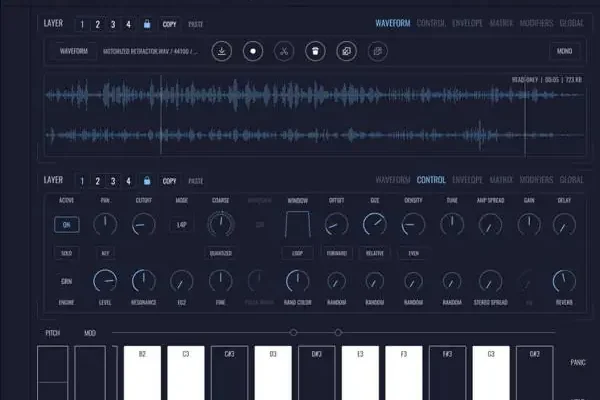The height and width of the screenshot is (400, 600).
Task: Click the trash delete sample icon
Action: click(x=314, y=50)
